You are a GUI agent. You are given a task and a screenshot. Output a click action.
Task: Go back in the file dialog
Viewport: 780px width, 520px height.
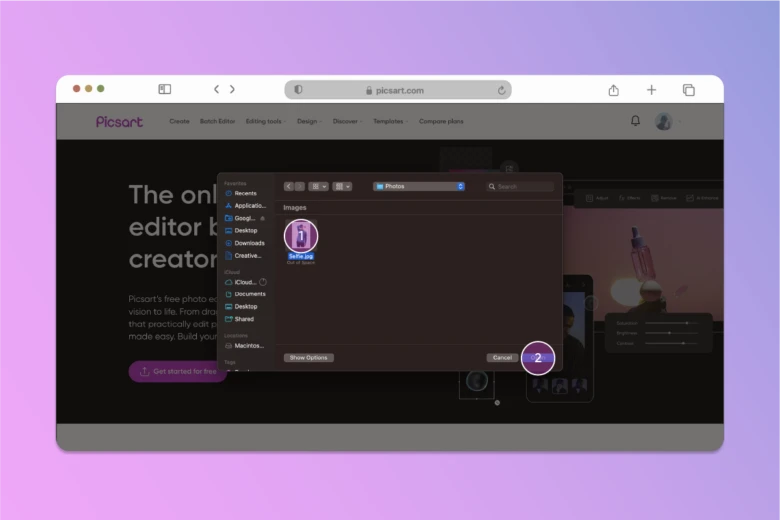(289, 186)
